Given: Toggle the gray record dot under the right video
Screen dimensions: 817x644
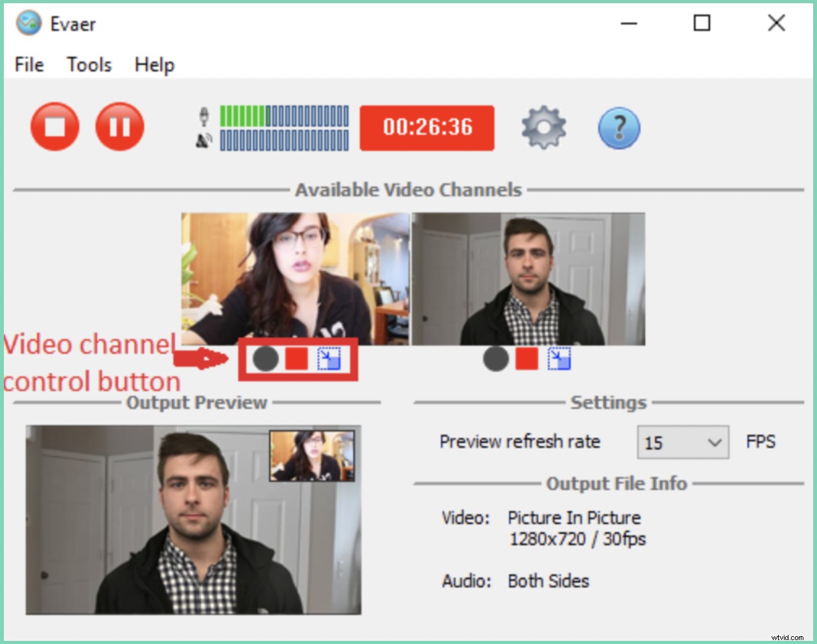Looking at the screenshot, I should 495,359.
